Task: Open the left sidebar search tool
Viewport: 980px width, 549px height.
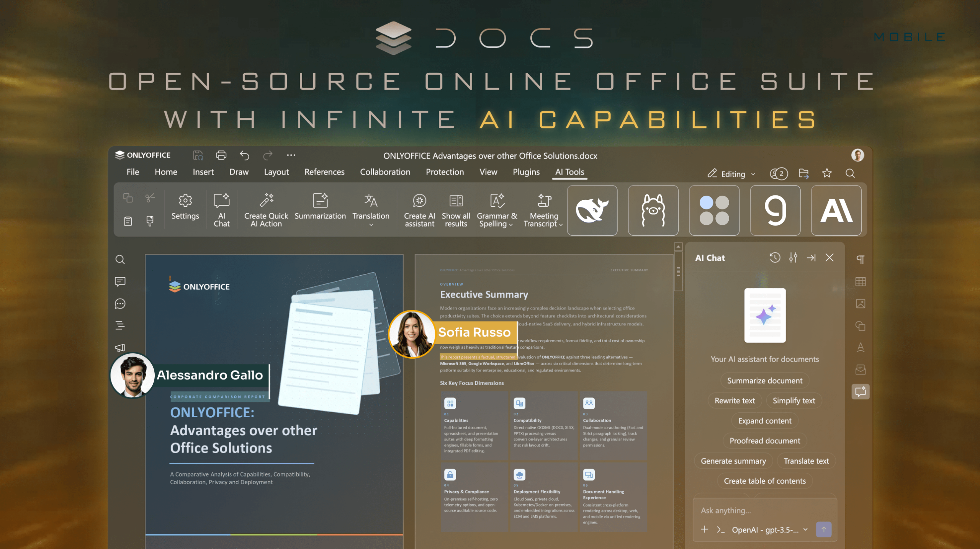Action: [120, 260]
